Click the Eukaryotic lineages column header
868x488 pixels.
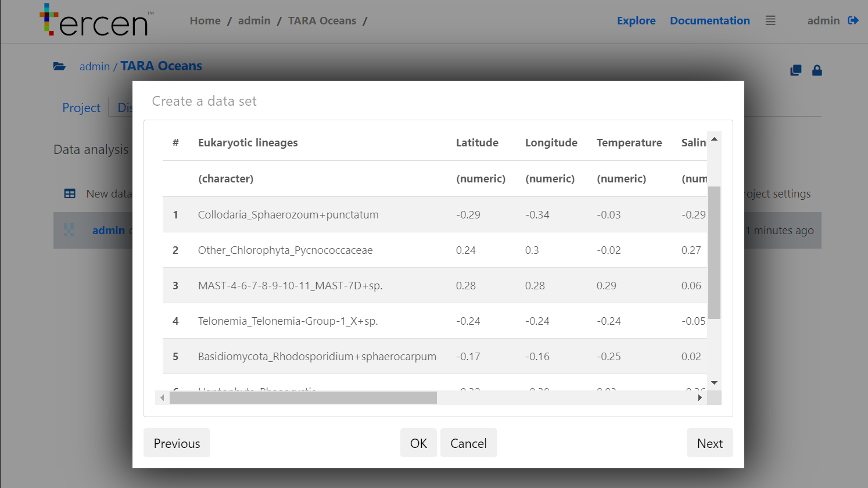pos(248,143)
